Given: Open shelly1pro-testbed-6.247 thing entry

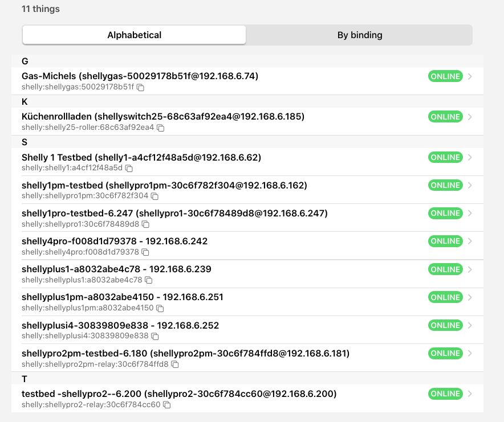Looking at the screenshot, I should pos(174,214).
